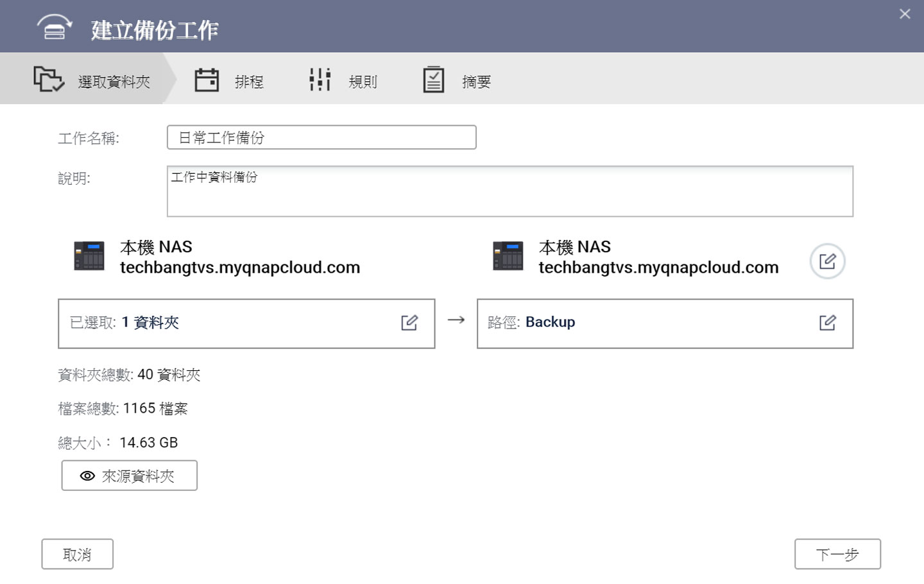Click the eye icon on 來源資料夾 button

87,476
